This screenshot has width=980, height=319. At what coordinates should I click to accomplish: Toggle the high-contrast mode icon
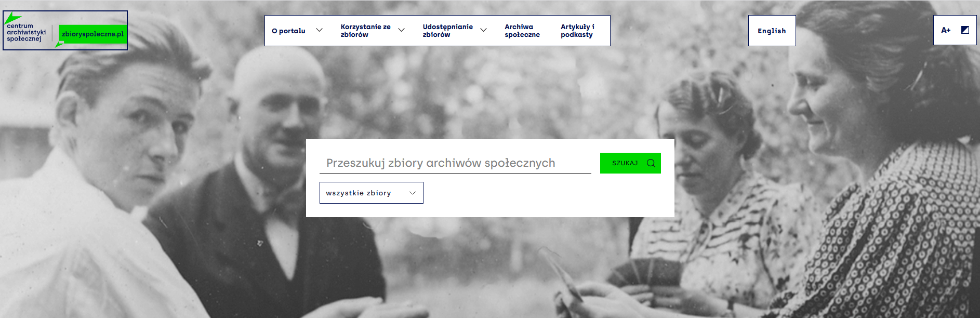tap(965, 30)
